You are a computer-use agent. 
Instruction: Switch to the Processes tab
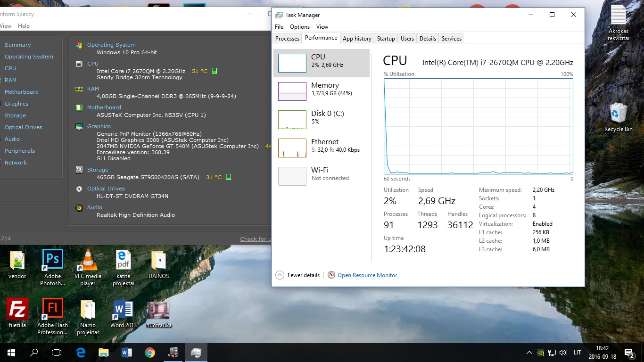coord(287,39)
